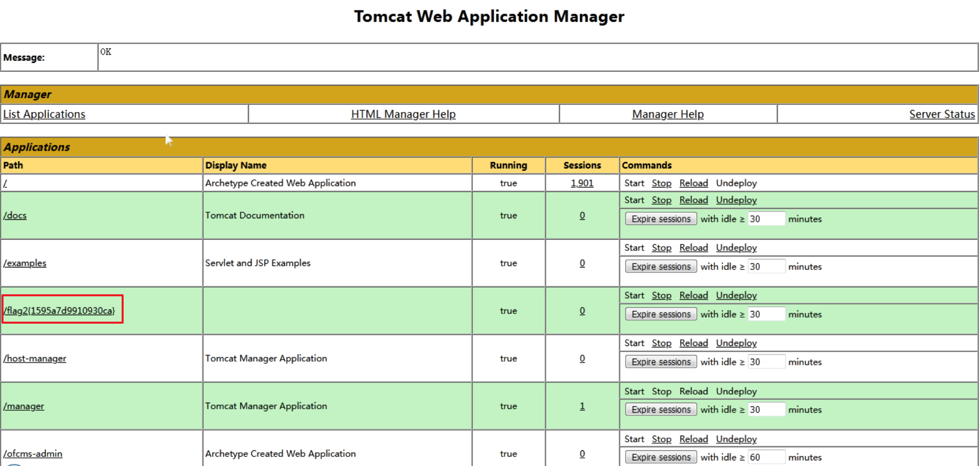The image size is (980, 466).
Task: Click Expire sessions for /manager
Action: coord(661,409)
